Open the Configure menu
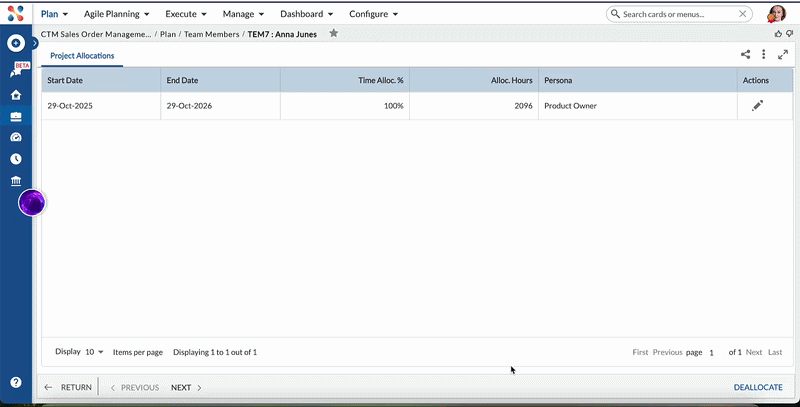This screenshot has width=800, height=407. (x=373, y=14)
